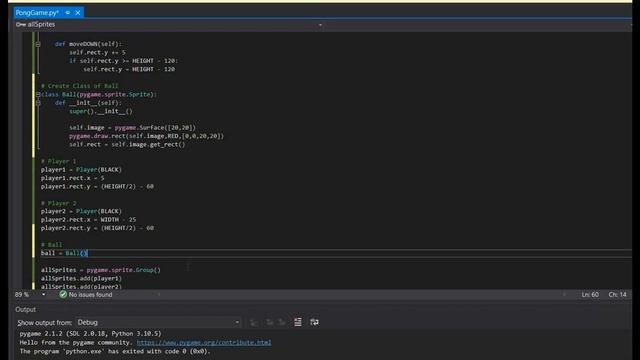Open the Show output from Debug dropdown

[158, 322]
